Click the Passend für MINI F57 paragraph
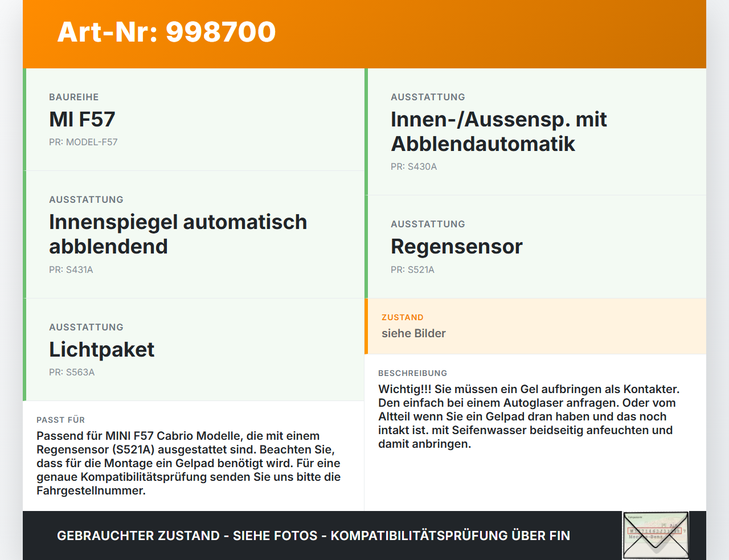The height and width of the screenshot is (560, 729). 189,463
